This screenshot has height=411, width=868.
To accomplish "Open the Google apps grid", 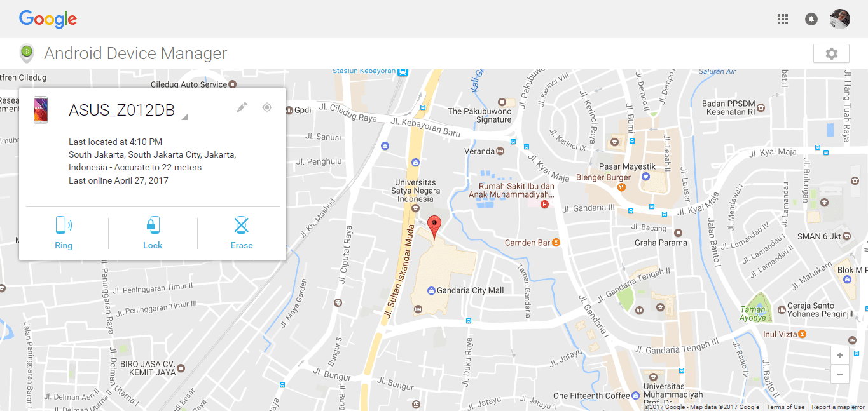I will 783,19.
